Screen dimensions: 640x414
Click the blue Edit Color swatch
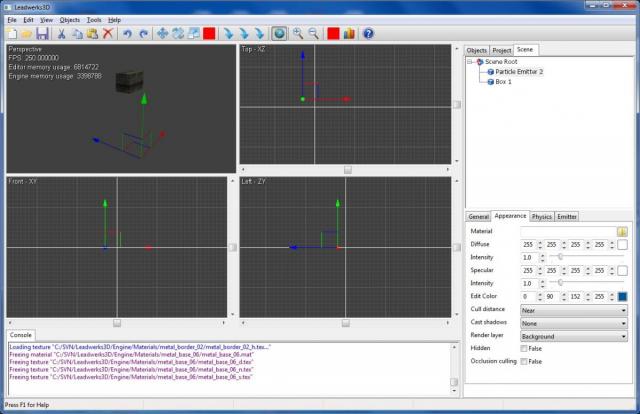(x=621, y=297)
